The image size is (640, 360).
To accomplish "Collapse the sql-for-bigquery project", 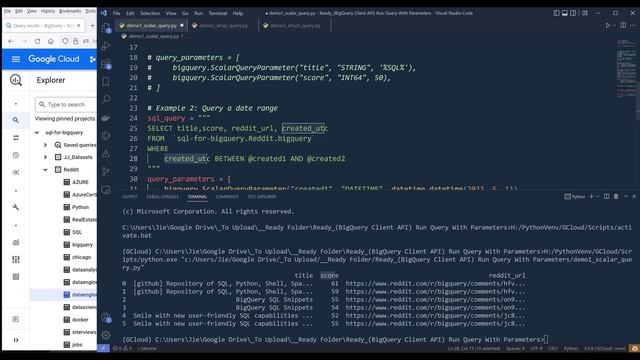I will (x=37, y=133).
